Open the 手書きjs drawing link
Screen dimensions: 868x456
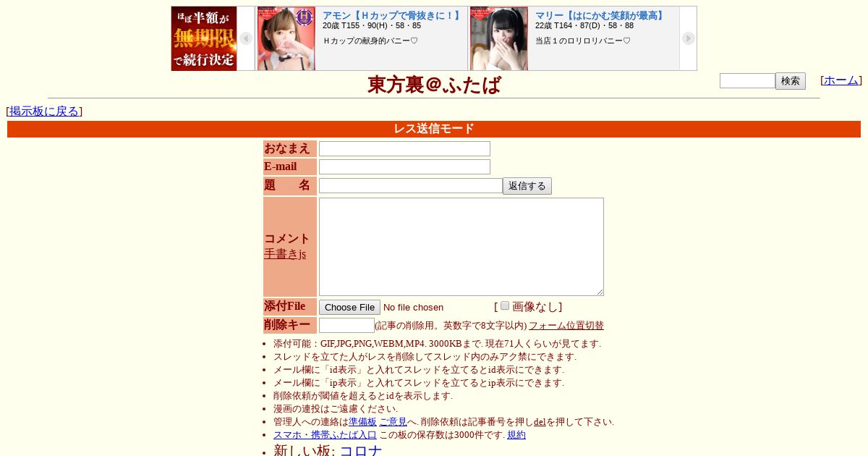click(285, 254)
